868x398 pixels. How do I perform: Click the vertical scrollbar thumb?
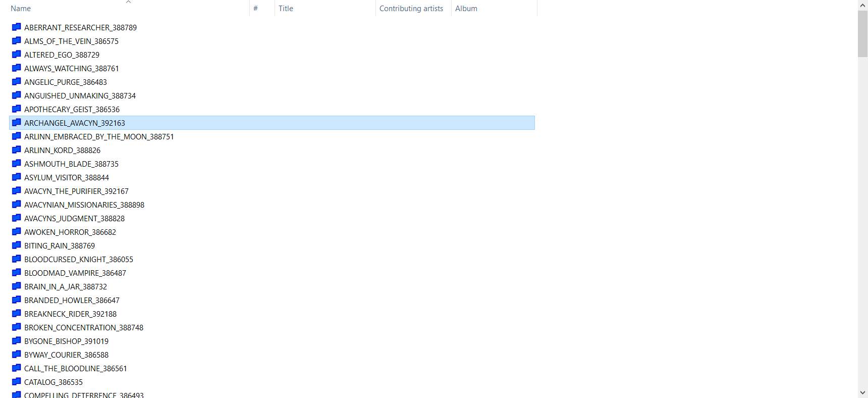pyautogui.click(x=862, y=33)
